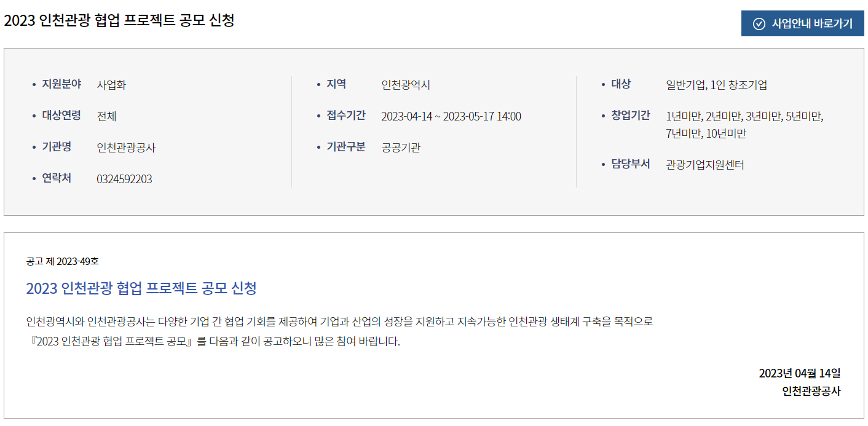
Task: Select the 접수기간 label
Action: 346,116
